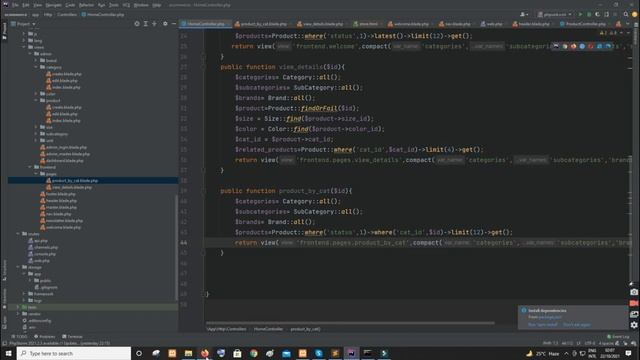640x360 pixels.
Task: Switch to PhpStorm taskbar icon
Action: point(351,353)
